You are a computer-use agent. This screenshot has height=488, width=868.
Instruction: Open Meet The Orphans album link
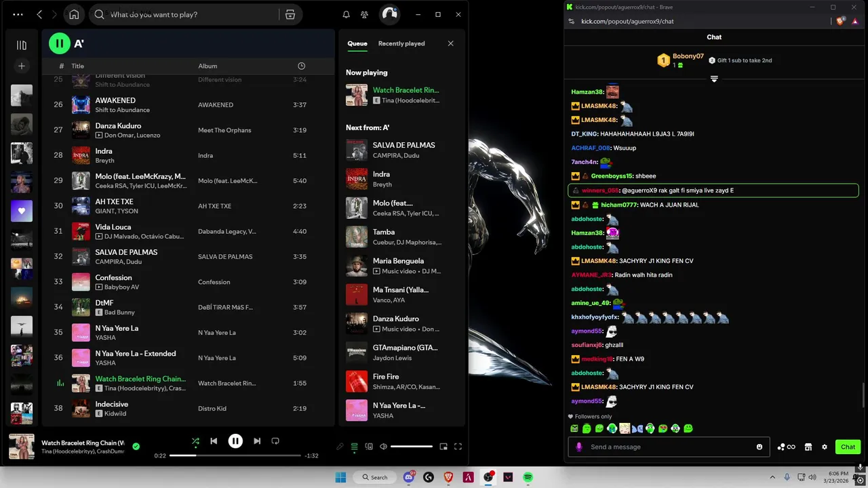point(224,130)
